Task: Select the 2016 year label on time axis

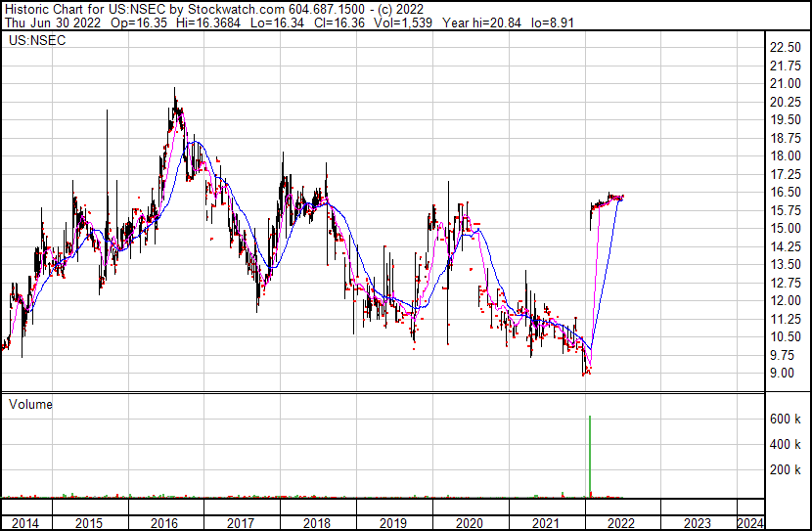Action: coord(164,523)
